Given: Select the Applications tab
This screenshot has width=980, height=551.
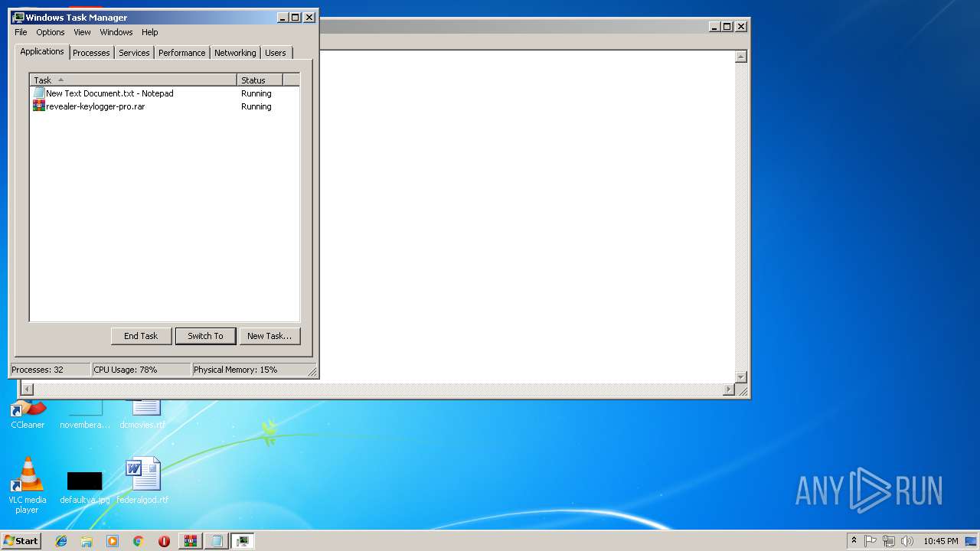Looking at the screenshot, I should coord(42,51).
